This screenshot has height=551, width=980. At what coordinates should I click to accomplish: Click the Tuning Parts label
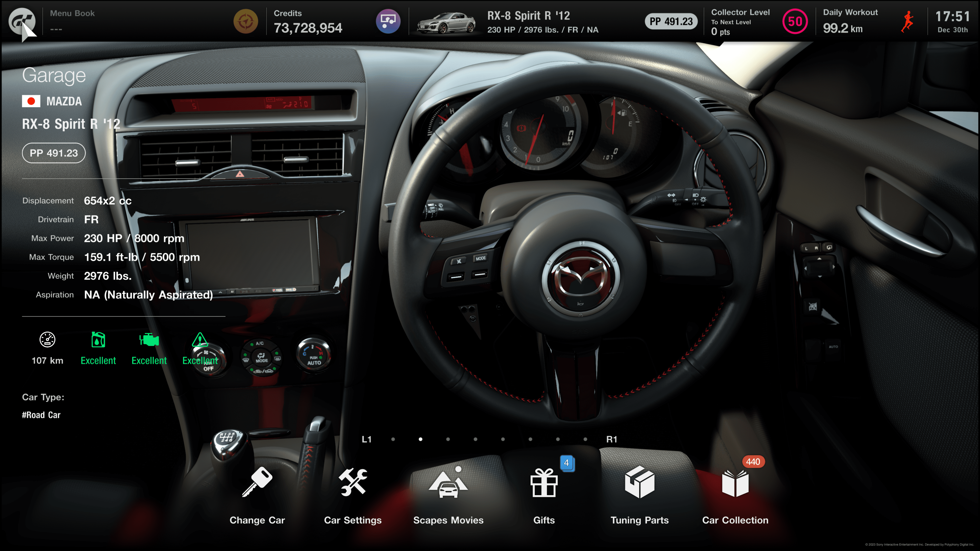coord(640,520)
